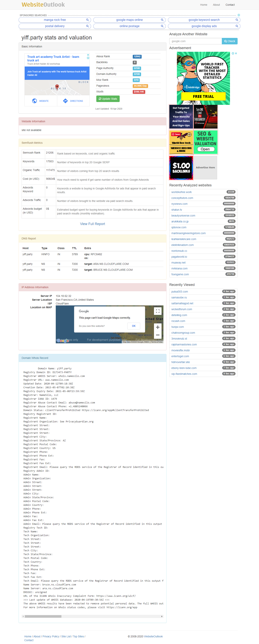Open beautyuniverse.com analysis
Viewport: 259px width, 644px height.
[x=183, y=216]
